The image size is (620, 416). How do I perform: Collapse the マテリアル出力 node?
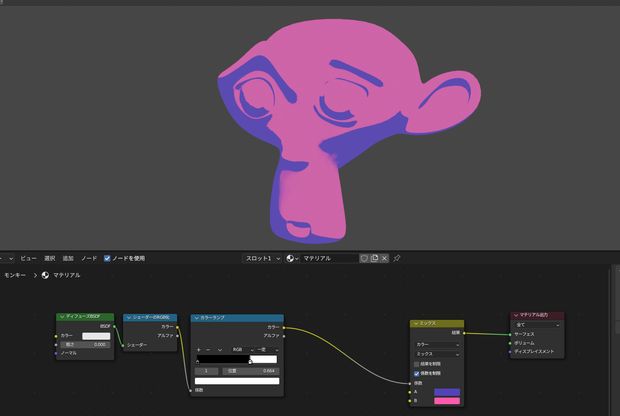[515, 315]
